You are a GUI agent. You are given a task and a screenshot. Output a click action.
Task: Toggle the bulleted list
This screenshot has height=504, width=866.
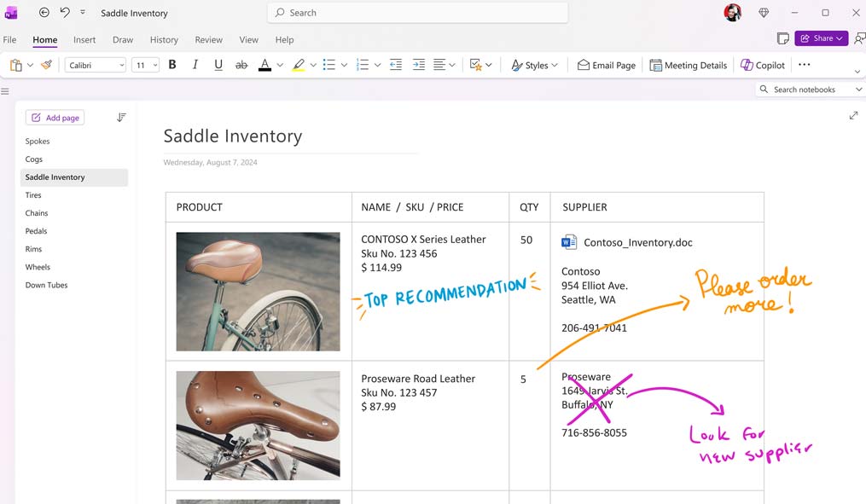329,65
